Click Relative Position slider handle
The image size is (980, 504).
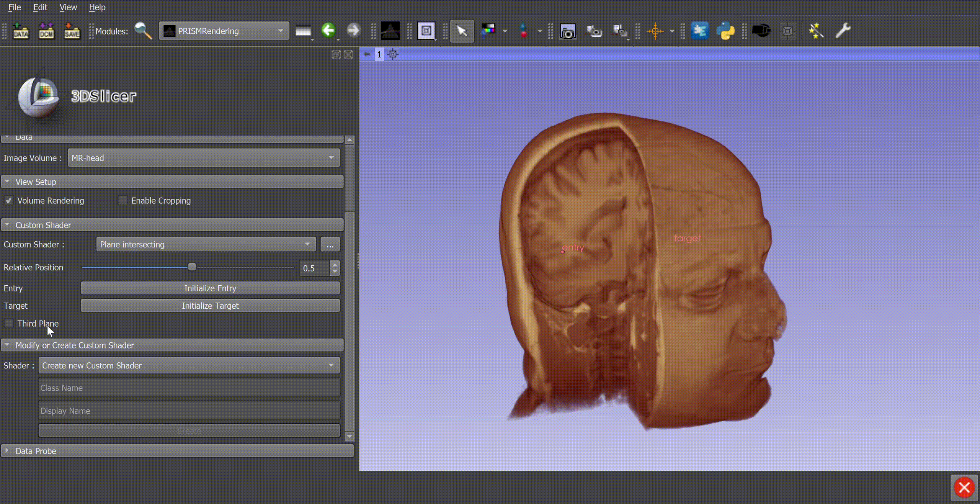pyautogui.click(x=192, y=267)
